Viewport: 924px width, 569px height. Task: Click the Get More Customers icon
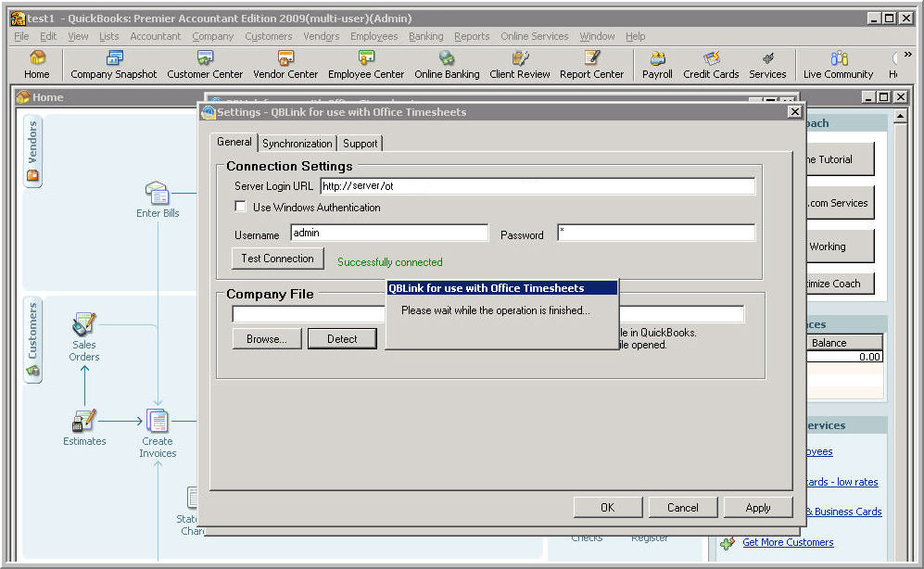(x=728, y=542)
